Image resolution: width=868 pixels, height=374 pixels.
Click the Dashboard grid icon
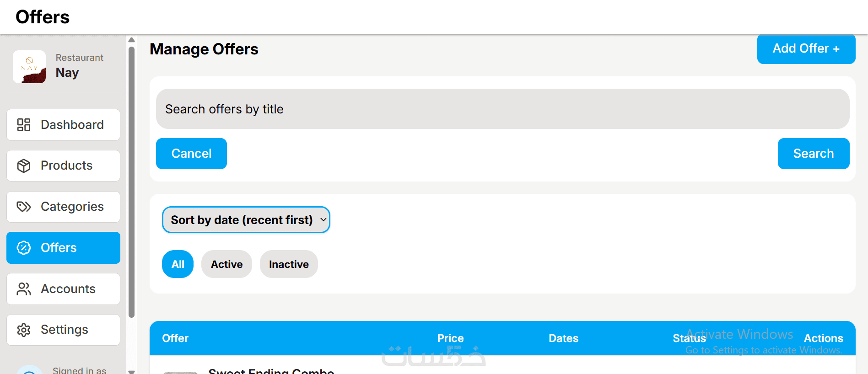point(24,125)
